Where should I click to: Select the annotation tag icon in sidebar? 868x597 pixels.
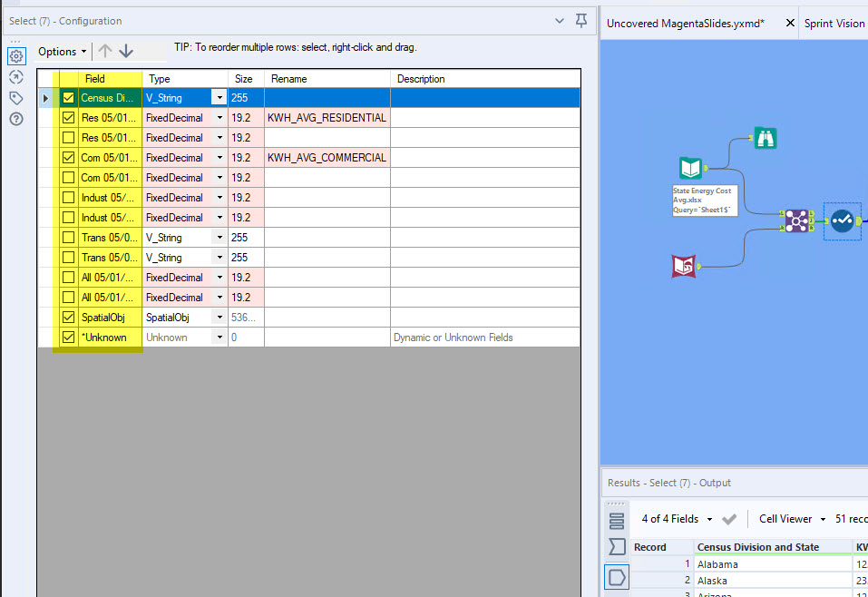[15, 97]
